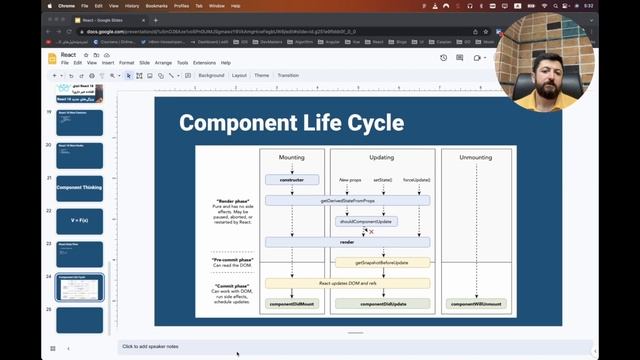The height and width of the screenshot is (360, 640).
Task: Open the Insert menu
Action: pos(108,63)
